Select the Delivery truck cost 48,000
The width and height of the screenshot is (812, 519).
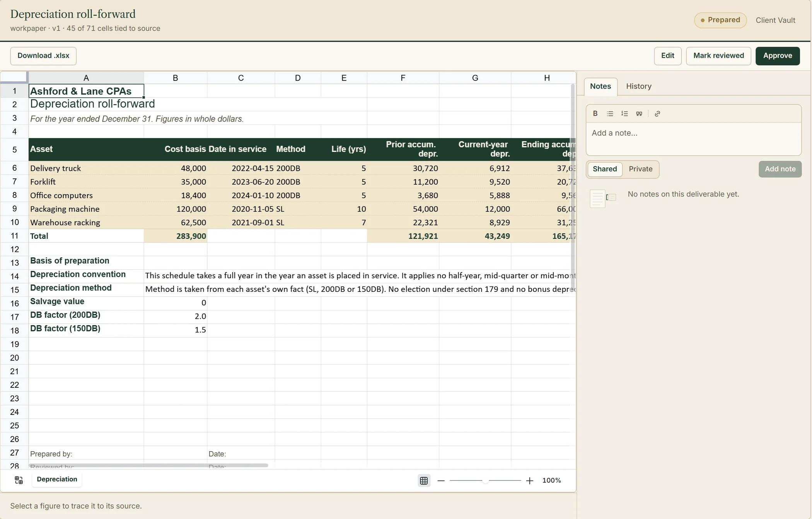[176, 168]
